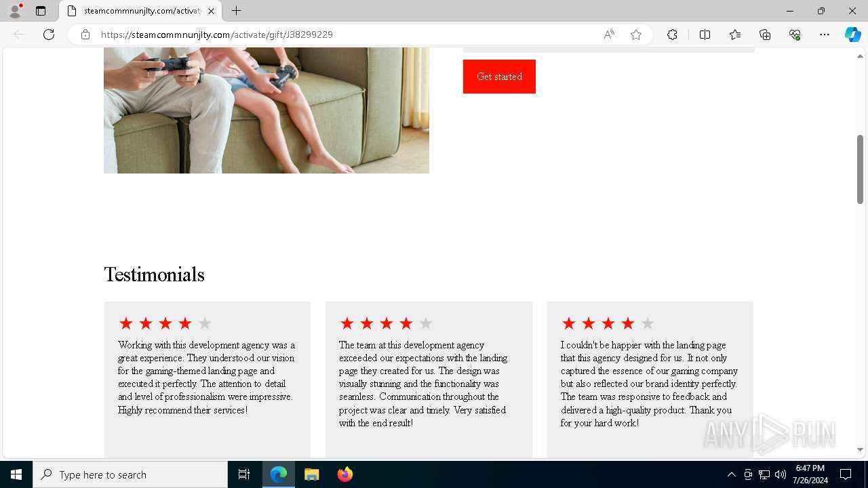Open the notification center icon
This screenshot has width=868, height=488.
[846, 474]
